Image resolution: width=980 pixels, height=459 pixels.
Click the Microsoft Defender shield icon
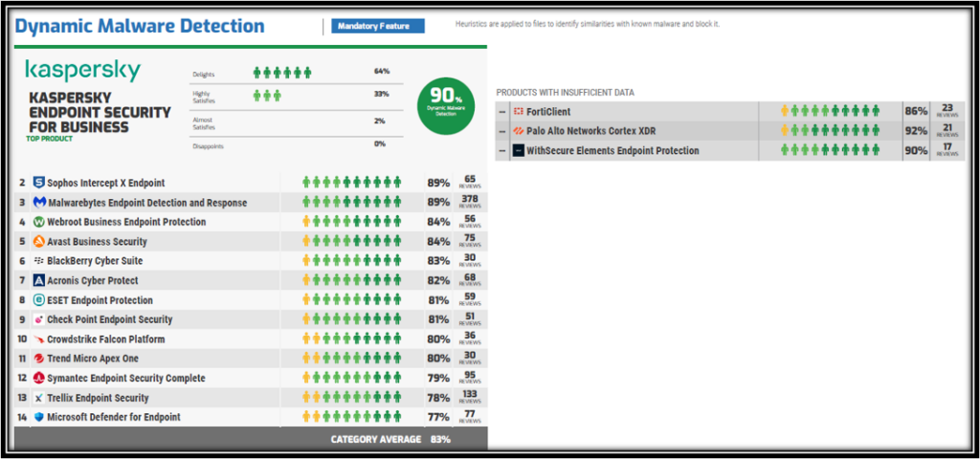39,418
